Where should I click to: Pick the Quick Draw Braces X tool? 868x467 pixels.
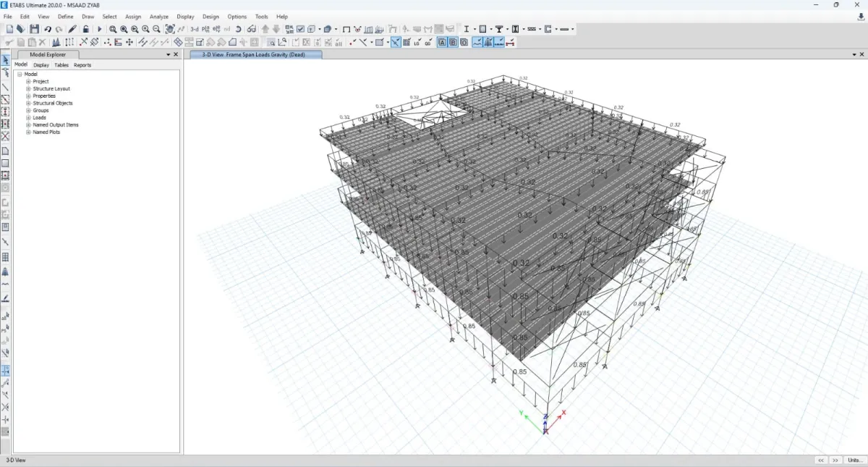pos(5,136)
